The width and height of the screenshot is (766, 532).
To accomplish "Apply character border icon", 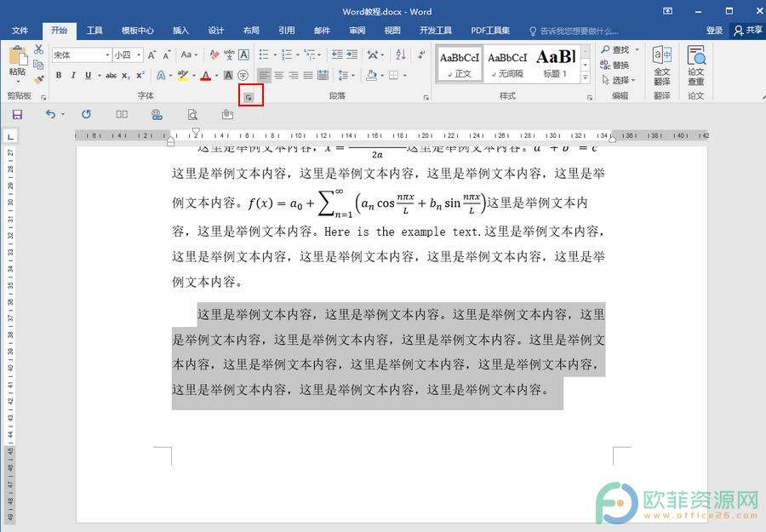I will [x=243, y=54].
